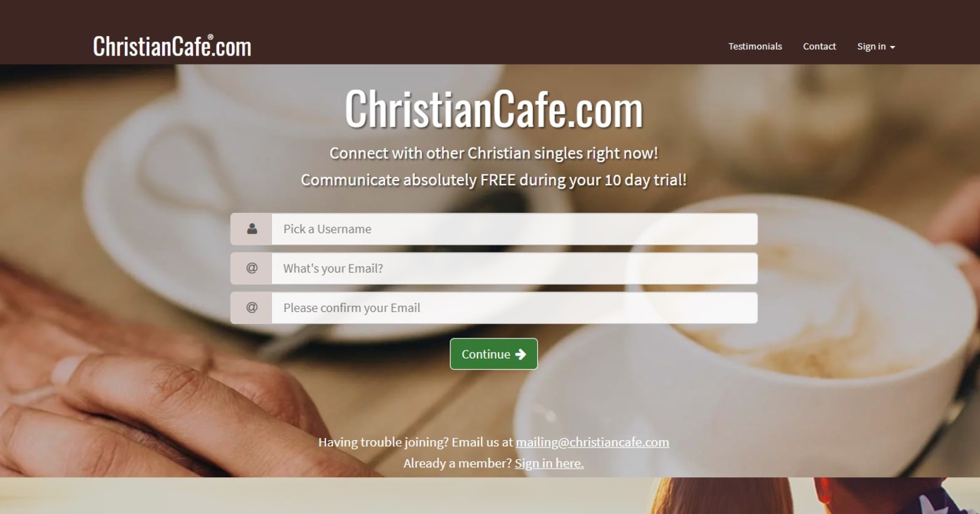Go to the Contact page
This screenshot has width=980, height=514.
click(819, 46)
